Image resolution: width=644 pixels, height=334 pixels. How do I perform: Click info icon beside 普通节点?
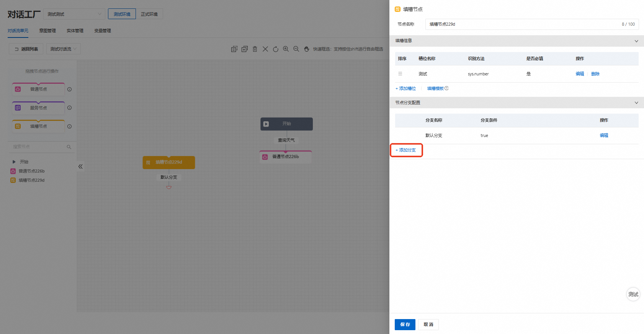(x=69, y=89)
